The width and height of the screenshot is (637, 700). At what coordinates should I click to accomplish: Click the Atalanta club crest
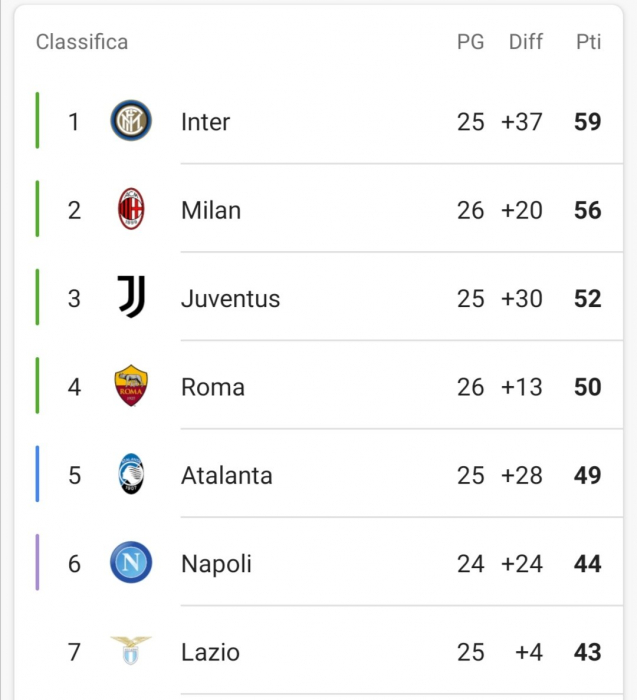click(131, 474)
